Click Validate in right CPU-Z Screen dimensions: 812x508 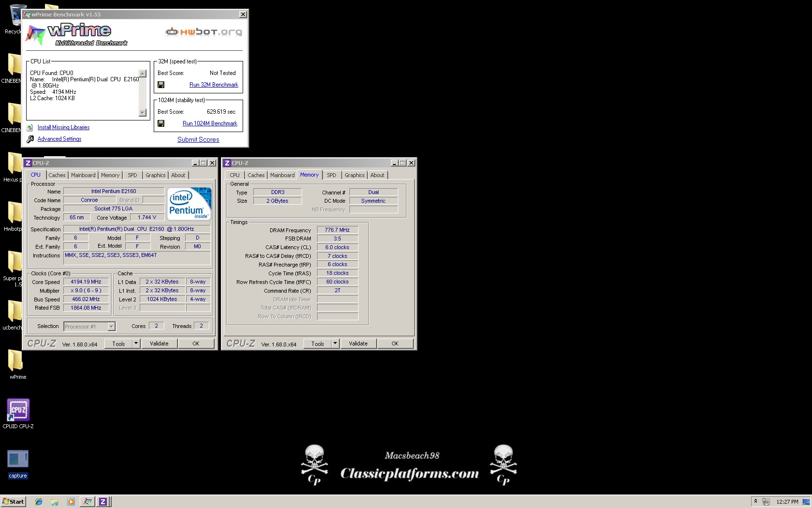click(x=358, y=344)
